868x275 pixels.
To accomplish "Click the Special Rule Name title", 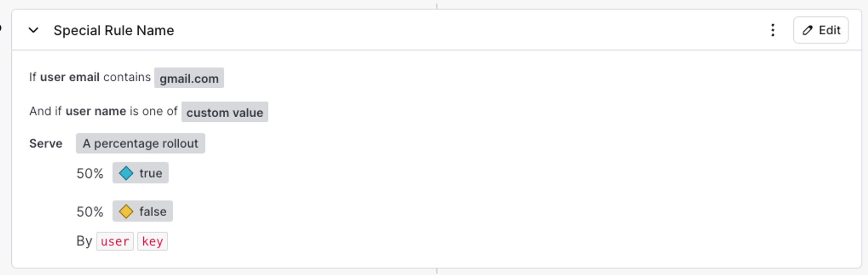I will coord(114,30).
